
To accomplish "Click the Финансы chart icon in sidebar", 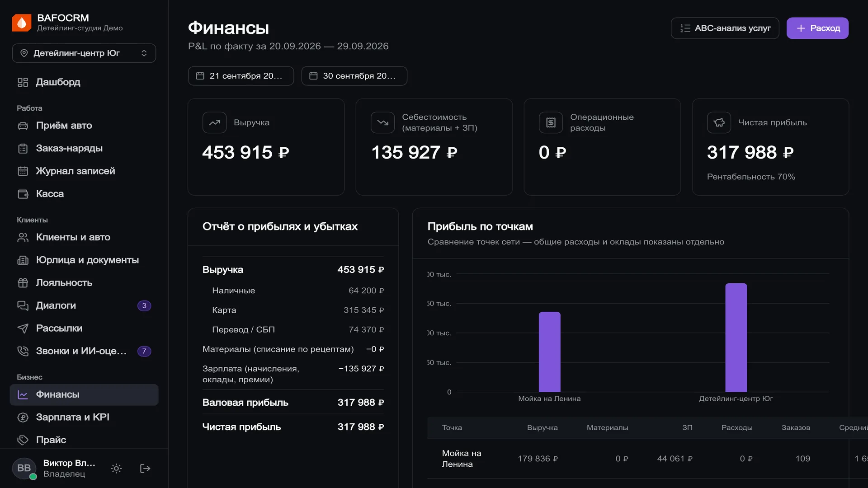I will click(23, 395).
